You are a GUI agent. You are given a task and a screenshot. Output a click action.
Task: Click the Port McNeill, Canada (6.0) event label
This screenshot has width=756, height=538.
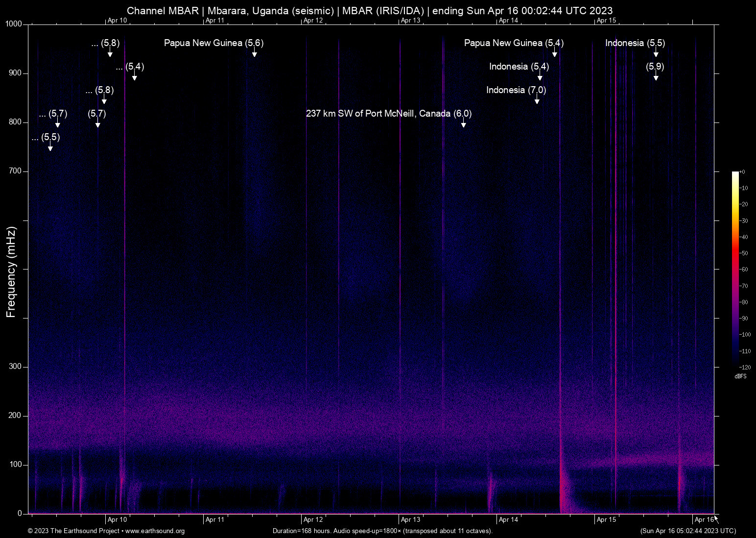[x=388, y=113]
